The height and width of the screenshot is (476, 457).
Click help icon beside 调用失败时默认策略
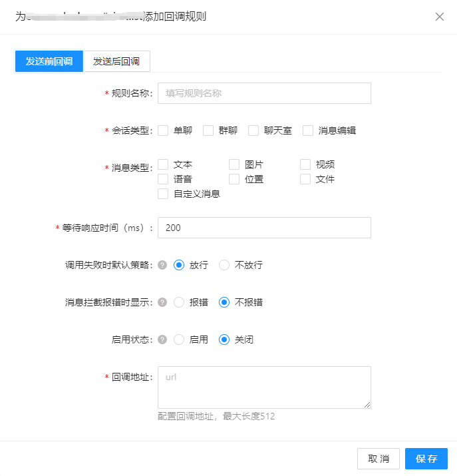[162, 265]
